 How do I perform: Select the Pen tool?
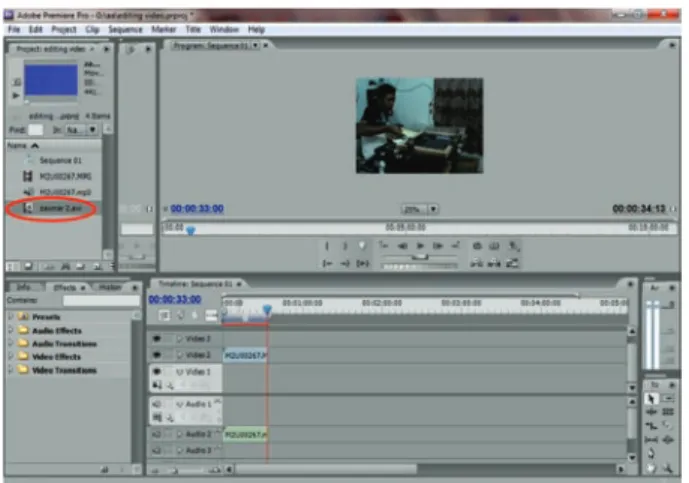[651, 453]
